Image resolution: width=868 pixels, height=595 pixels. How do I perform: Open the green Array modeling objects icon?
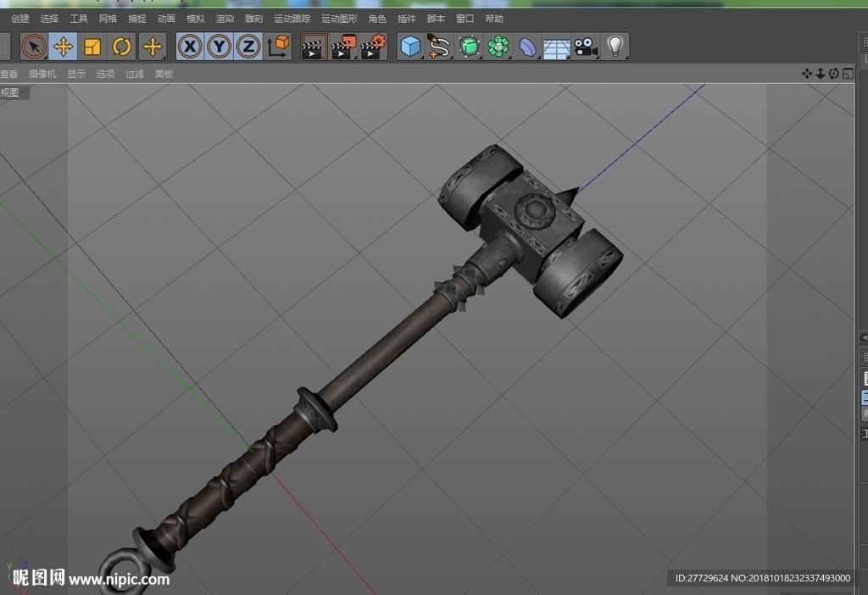pos(498,47)
